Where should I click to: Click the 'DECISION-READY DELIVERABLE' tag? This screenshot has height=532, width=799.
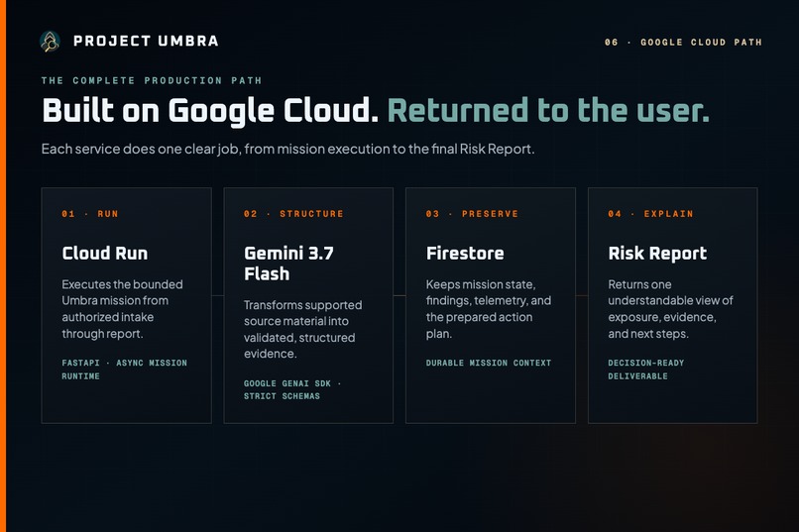pyautogui.click(x=646, y=370)
